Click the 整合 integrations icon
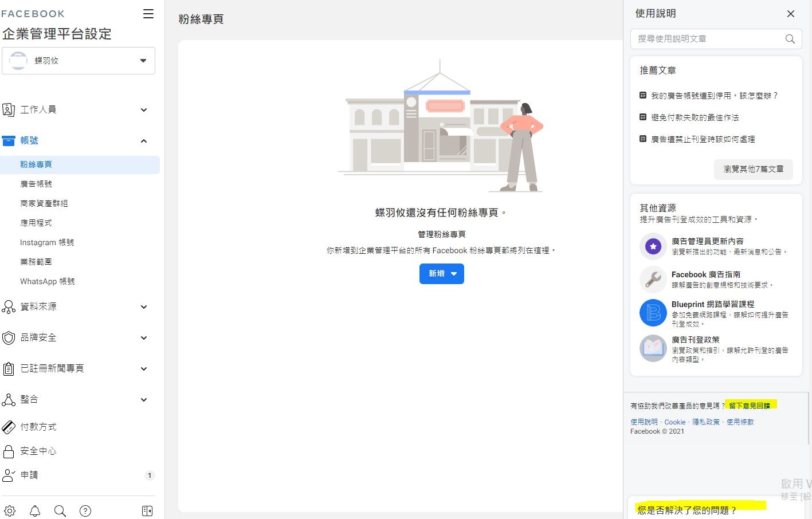Image resolution: width=812 pixels, height=519 pixels. (9, 399)
